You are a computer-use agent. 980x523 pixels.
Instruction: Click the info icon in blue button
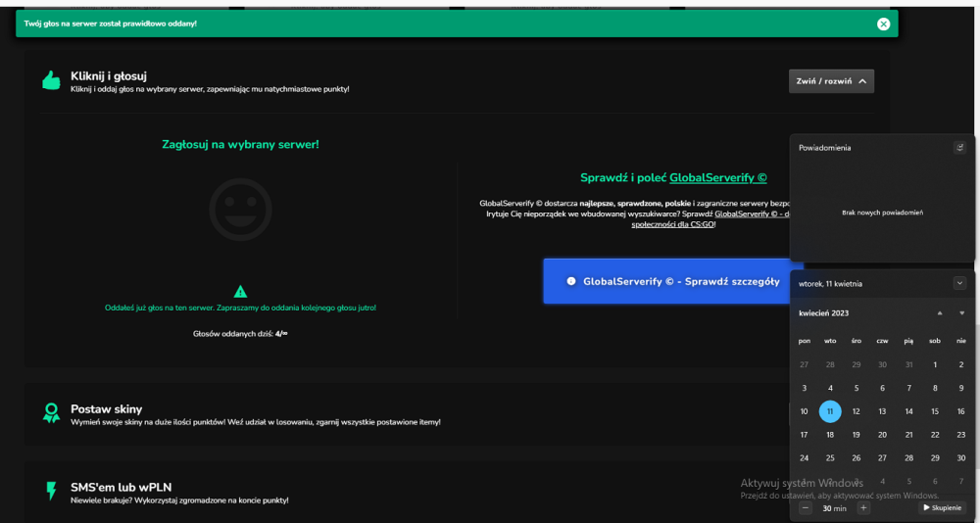[570, 281]
